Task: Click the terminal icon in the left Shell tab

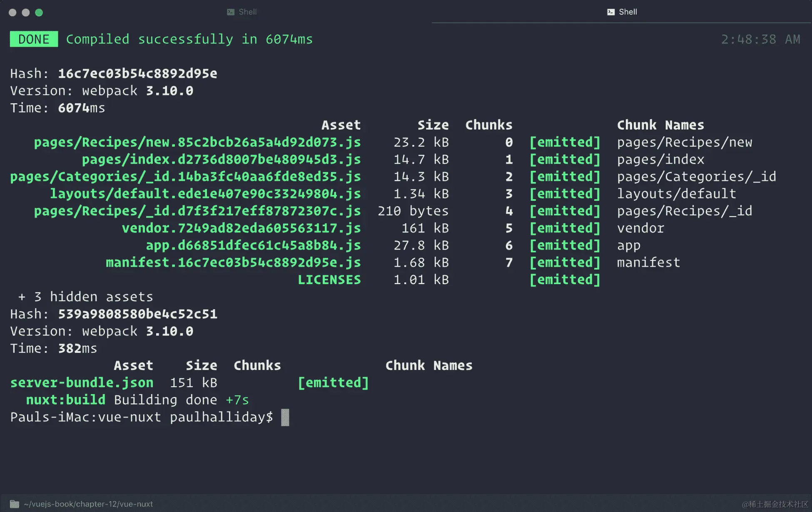Action: [x=231, y=12]
